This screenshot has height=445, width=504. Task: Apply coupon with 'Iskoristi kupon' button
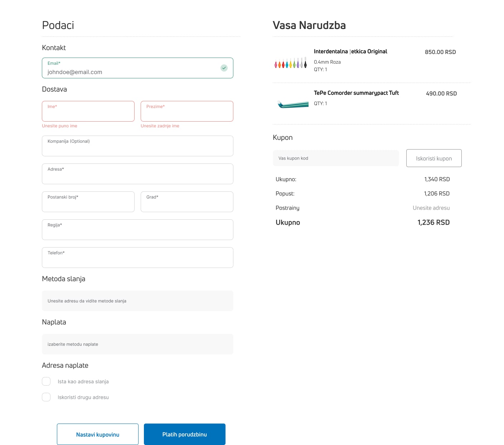coord(434,158)
